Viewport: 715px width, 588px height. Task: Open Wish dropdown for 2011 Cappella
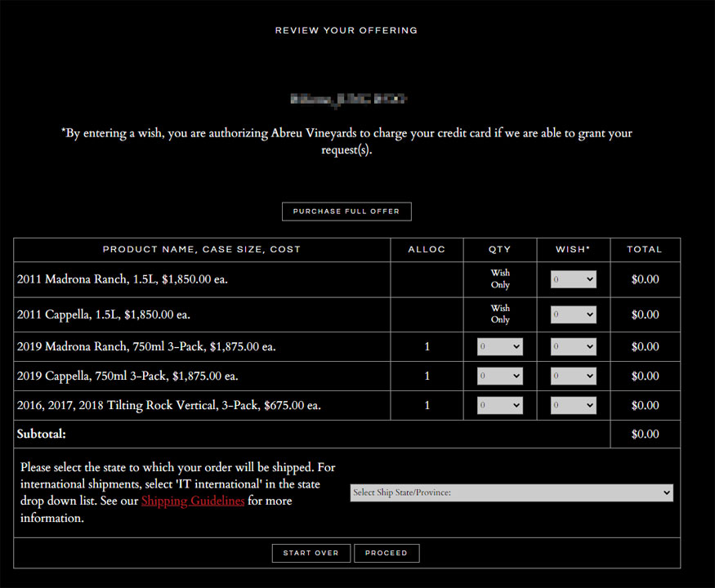[x=573, y=314]
